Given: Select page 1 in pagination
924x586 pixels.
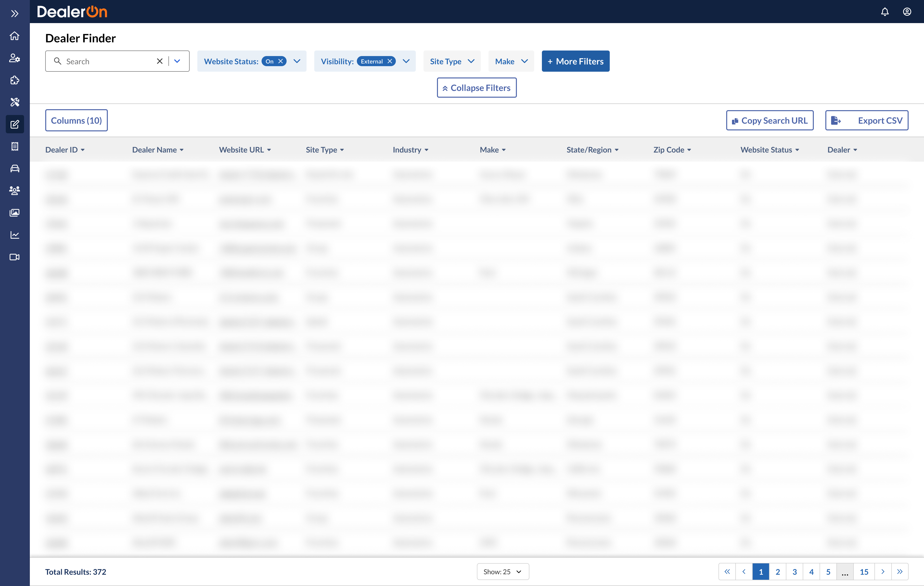Looking at the screenshot, I should click(x=761, y=571).
